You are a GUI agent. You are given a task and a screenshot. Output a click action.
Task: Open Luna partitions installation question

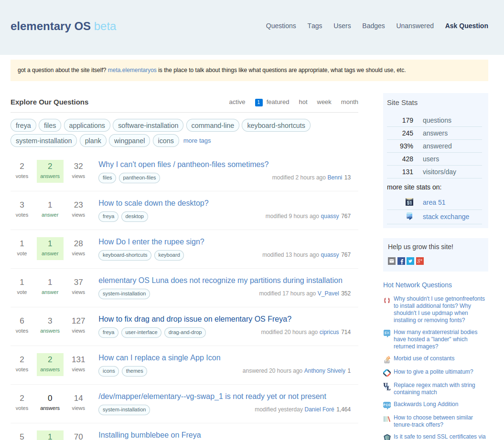221,281
